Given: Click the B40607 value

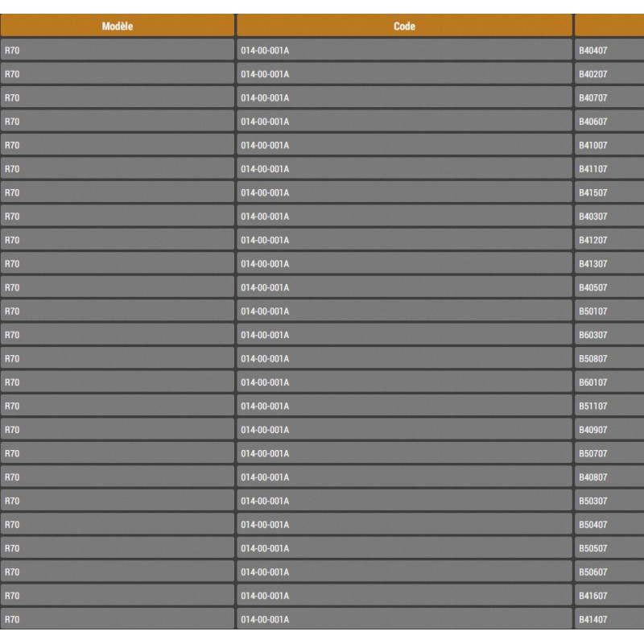Looking at the screenshot, I should tap(592, 122).
